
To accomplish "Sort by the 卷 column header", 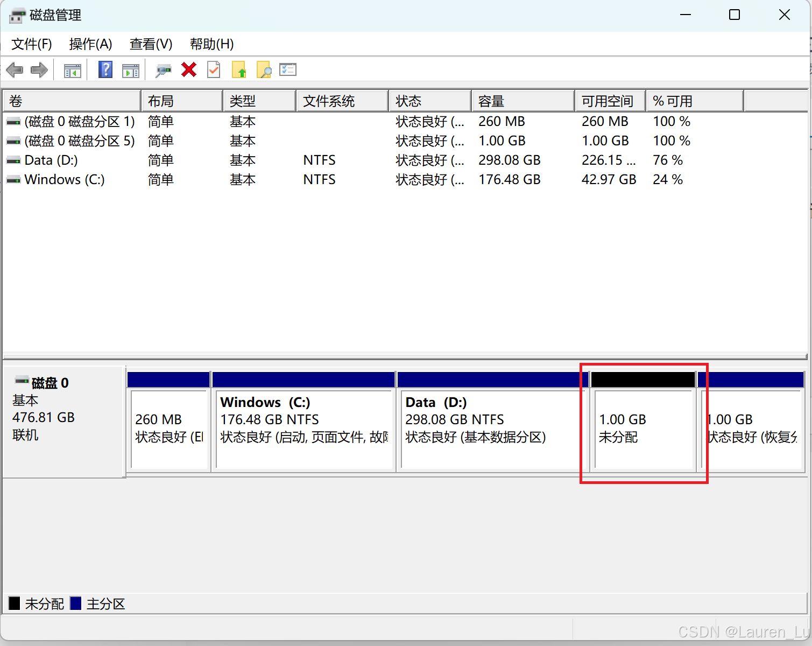I will click(x=72, y=101).
